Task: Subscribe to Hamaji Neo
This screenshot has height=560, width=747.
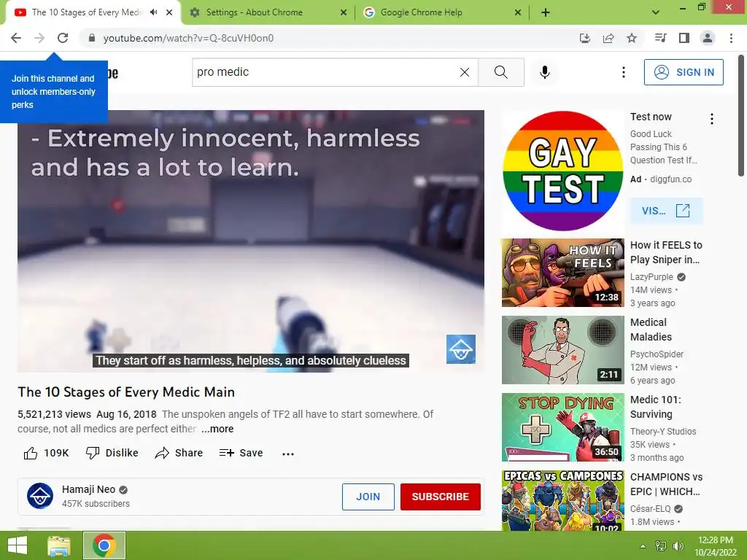Action: 440,497
